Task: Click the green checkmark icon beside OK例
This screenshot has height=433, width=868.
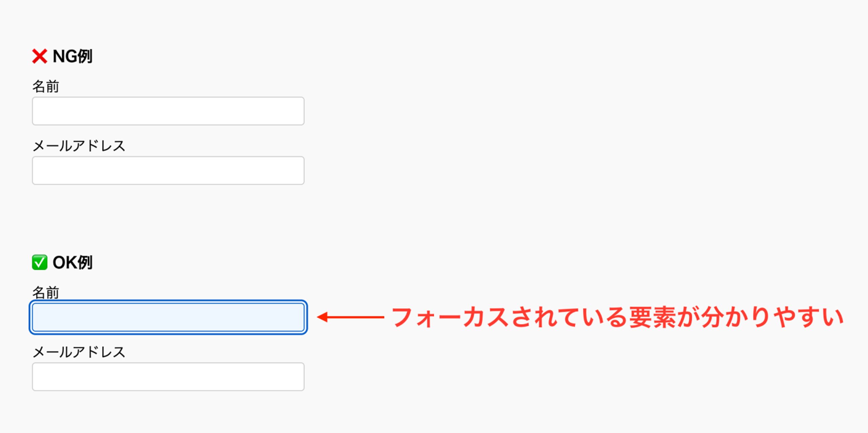Action: (x=39, y=262)
